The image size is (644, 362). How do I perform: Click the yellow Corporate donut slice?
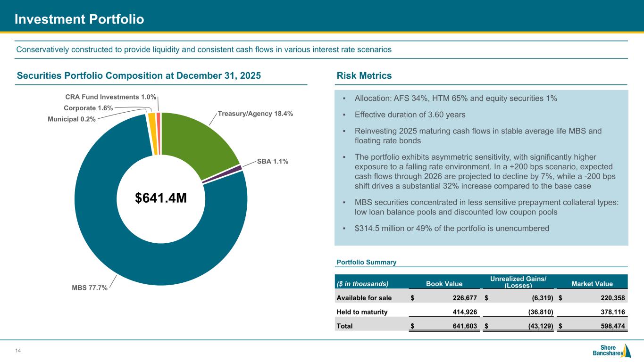point(151,134)
